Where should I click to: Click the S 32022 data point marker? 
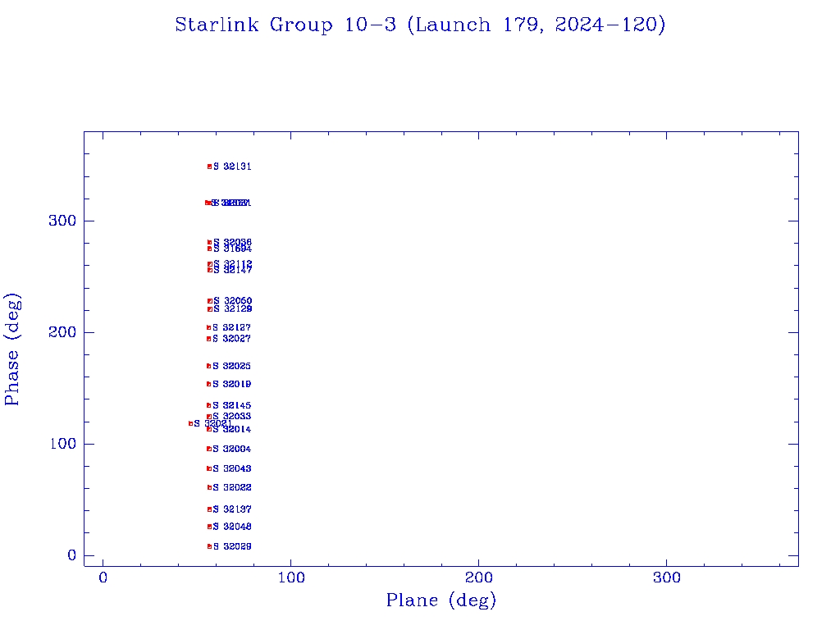click(209, 487)
